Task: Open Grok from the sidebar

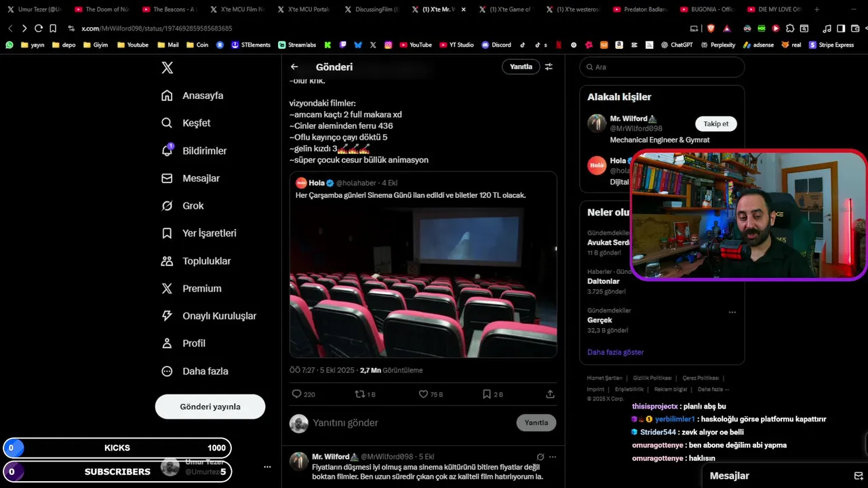Action: 182,206
